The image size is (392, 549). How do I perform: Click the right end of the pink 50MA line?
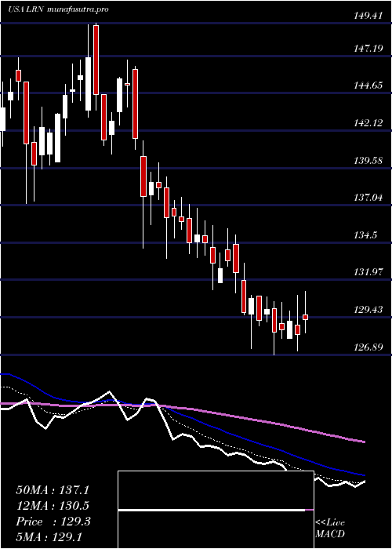pos(365,442)
